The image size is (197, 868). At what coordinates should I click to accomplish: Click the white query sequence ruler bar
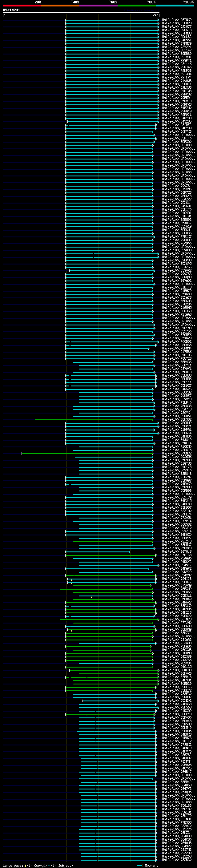[x=81, y=13]
